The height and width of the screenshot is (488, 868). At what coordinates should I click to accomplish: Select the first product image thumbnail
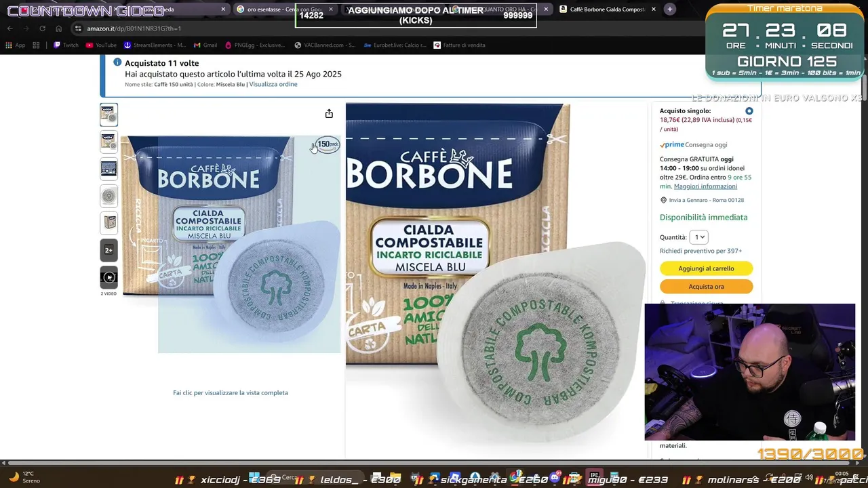(108, 115)
